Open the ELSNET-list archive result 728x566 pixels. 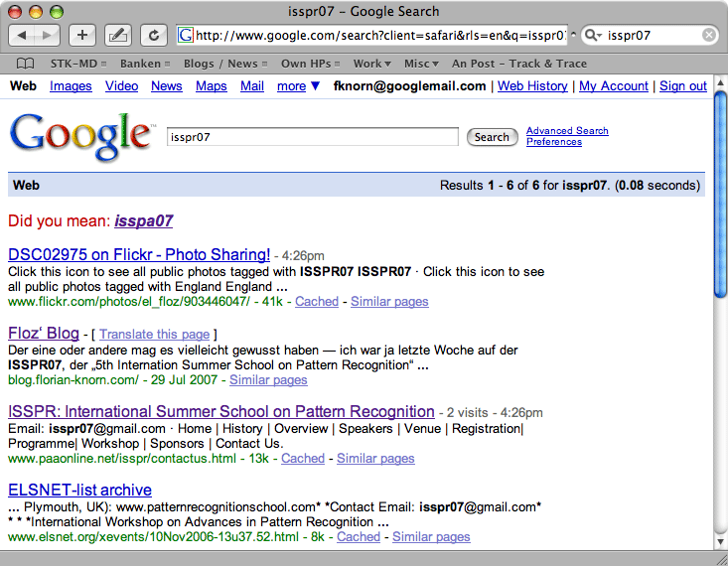click(x=79, y=490)
